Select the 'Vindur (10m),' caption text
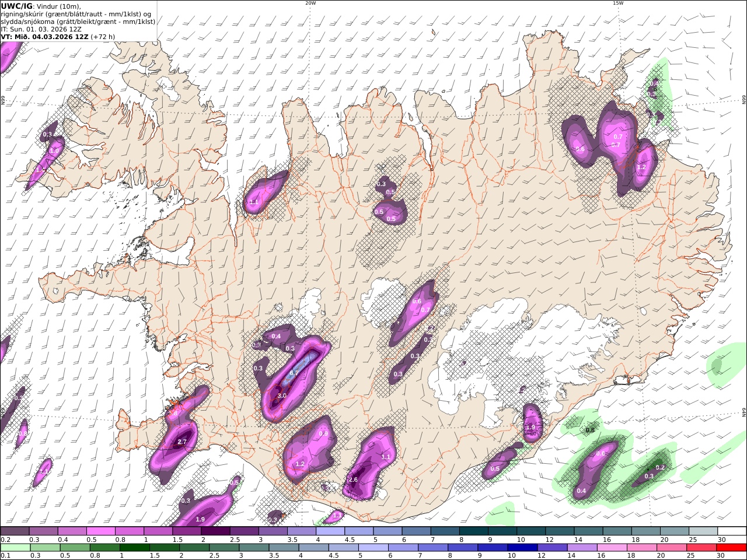The image size is (747, 560). pos(58,6)
